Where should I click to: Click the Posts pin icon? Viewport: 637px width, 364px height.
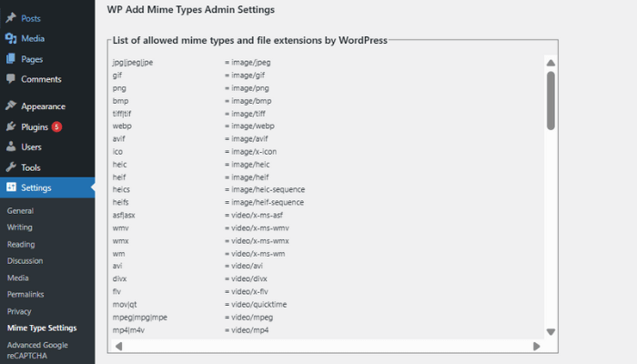[10, 18]
